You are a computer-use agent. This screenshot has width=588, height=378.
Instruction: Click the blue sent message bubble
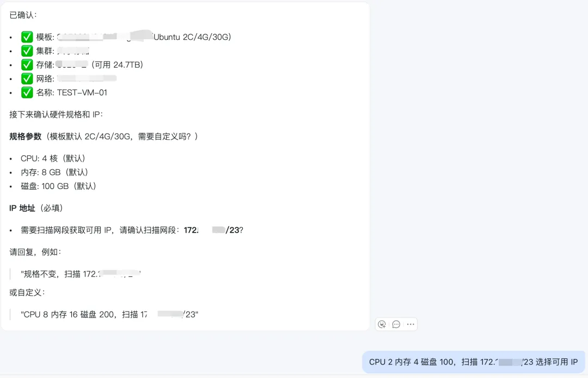(473, 362)
